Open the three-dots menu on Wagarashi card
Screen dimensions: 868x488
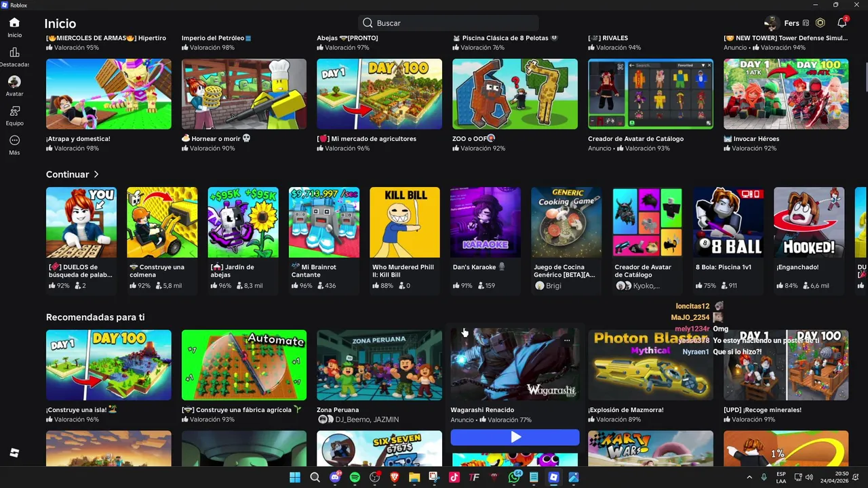click(567, 340)
